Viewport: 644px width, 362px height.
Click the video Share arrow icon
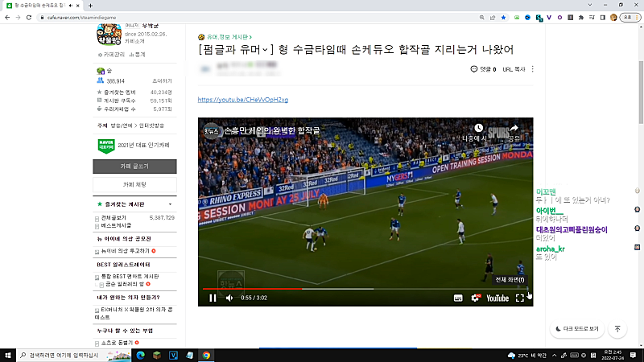point(514,128)
